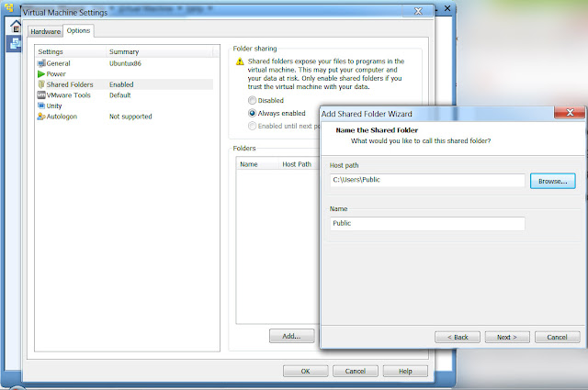Click the Name field containing Public
This screenshot has height=390, width=588.
pos(427,223)
